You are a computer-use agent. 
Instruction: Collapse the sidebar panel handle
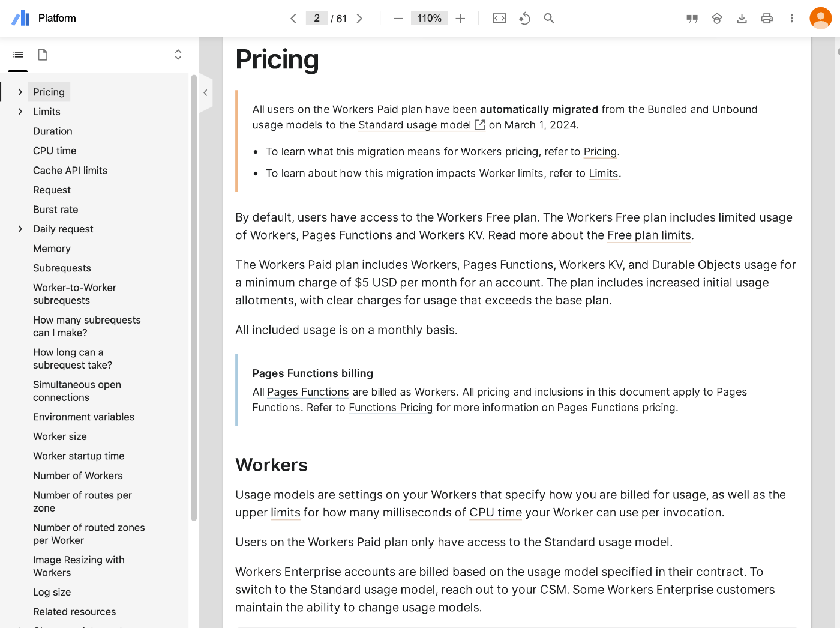pyautogui.click(x=205, y=92)
